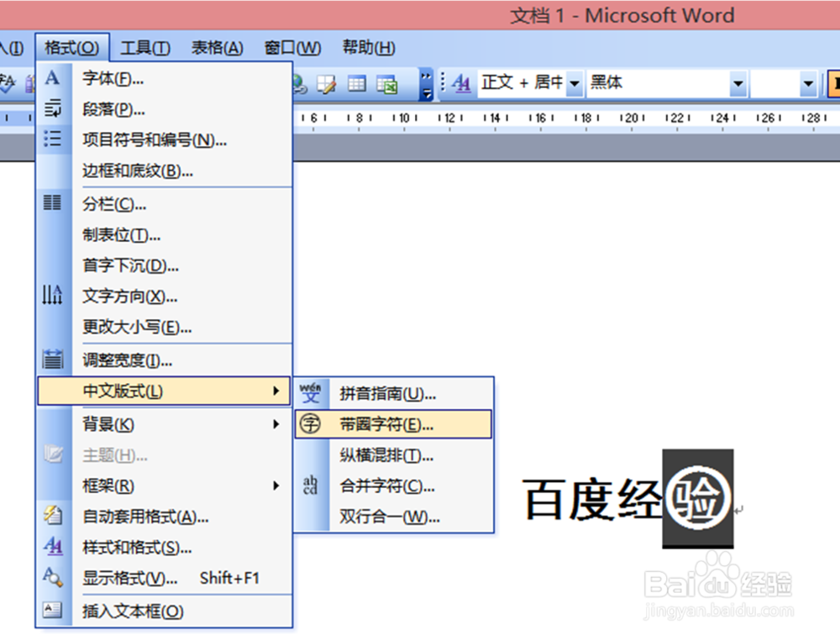The height and width of the screenshot is (640, 840).
Task: Select the 带圈字符 circled character icon
Action: pyautogui.click(x=310, y=423)
